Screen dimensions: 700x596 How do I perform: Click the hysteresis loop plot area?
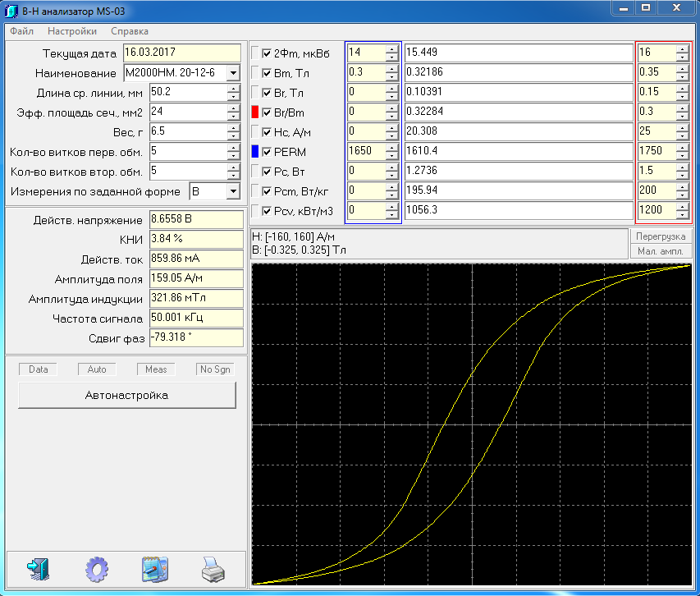[x=471, y=424]
